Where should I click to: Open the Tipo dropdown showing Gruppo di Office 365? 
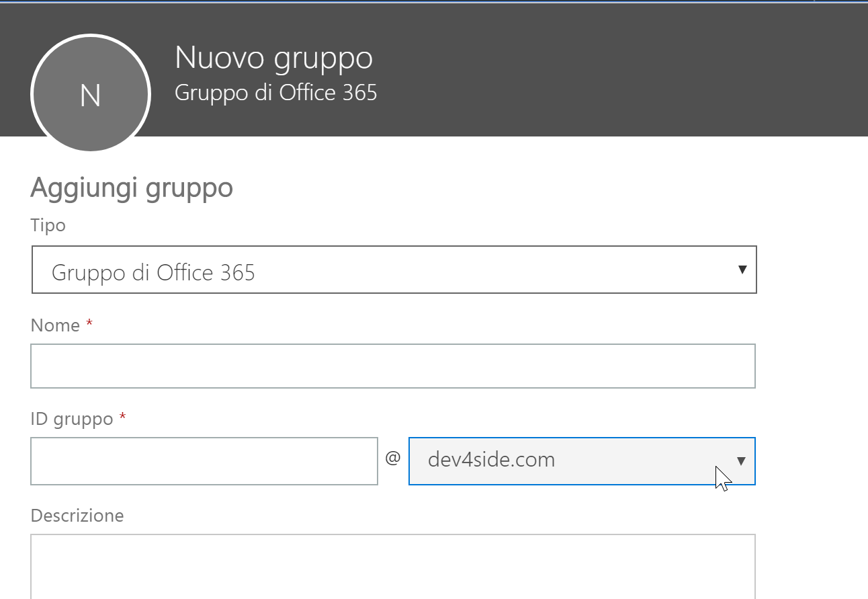pyautogui.click(x=394, y=270)
